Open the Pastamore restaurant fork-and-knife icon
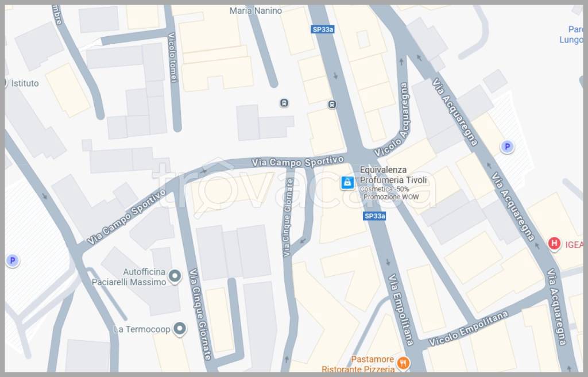 404,363
